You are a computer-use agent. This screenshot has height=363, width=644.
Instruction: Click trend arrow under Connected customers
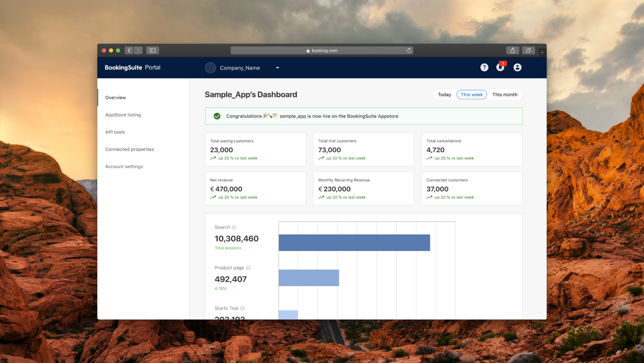coord(429,197)
